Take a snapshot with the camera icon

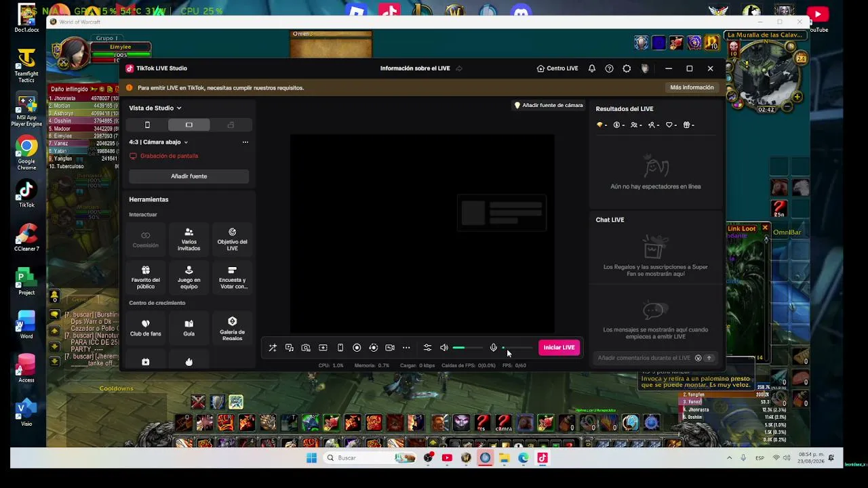306,348
